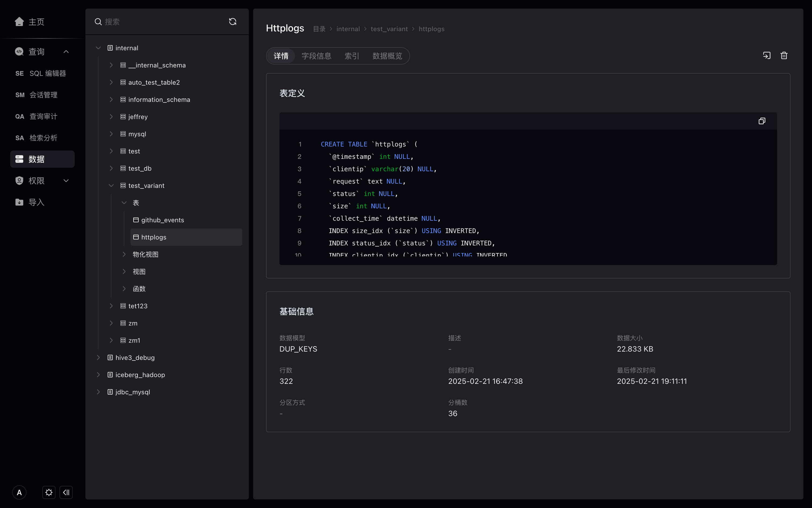Image resolution: width=812 pixels, height=508 pixels.
Task: Copy the table definition SQL
Action: [762, 121]
